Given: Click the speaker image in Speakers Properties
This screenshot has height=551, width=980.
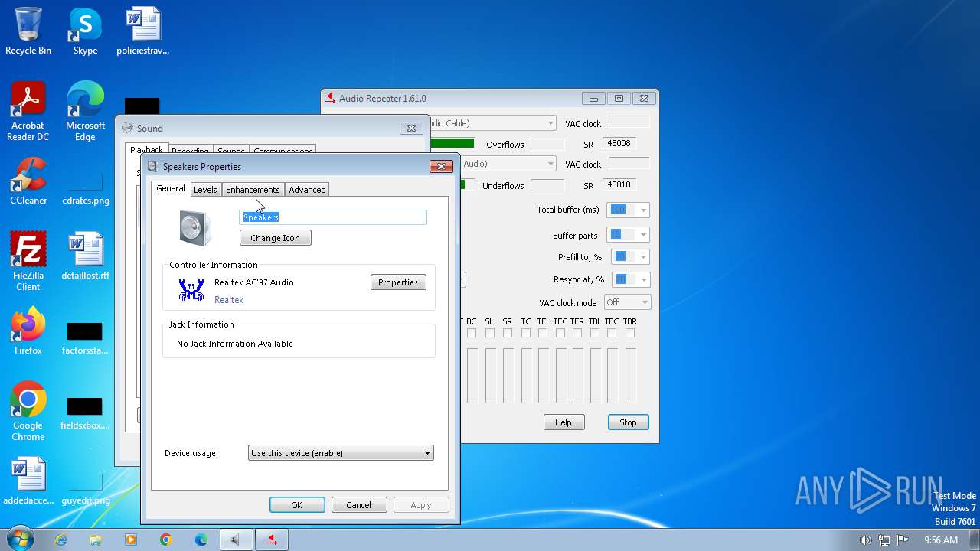Looking at the screenshot, I should coord(194,228).
